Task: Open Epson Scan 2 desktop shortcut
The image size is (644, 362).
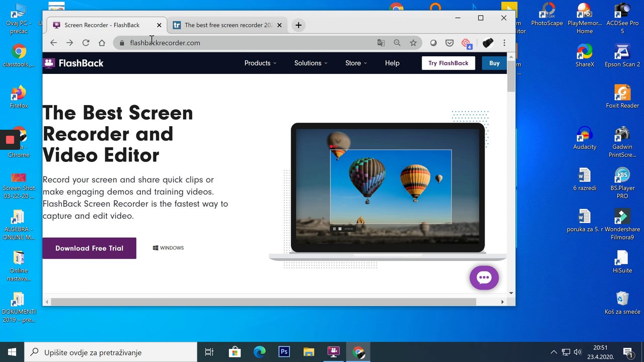Action: [x=622, y=55]
